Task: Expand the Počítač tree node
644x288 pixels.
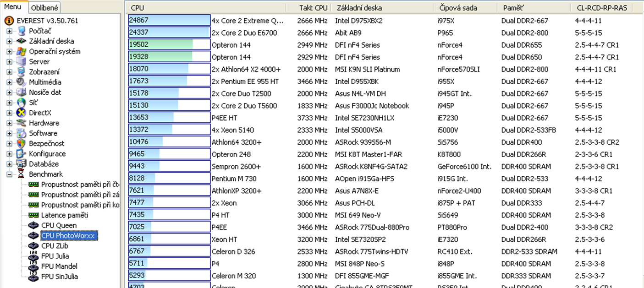Action: click(x=9, y=31)
